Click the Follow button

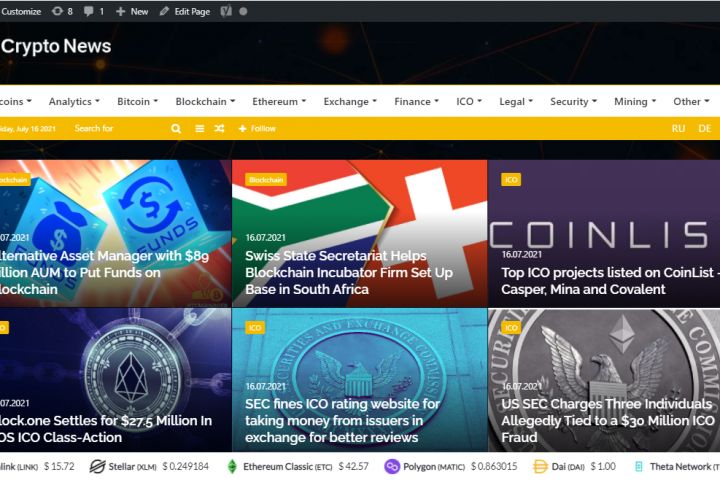257,129
